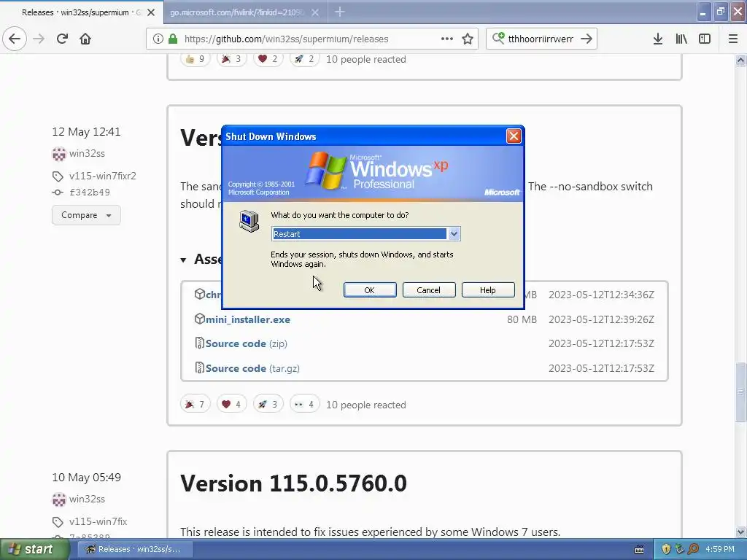Open the v115-win7fix tag link

[98, 522]
